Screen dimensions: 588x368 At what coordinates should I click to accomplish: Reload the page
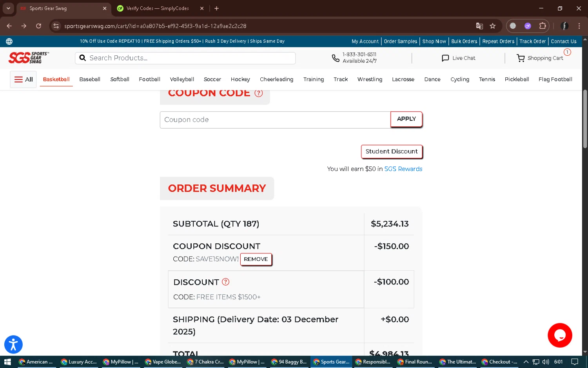point(38,26)
